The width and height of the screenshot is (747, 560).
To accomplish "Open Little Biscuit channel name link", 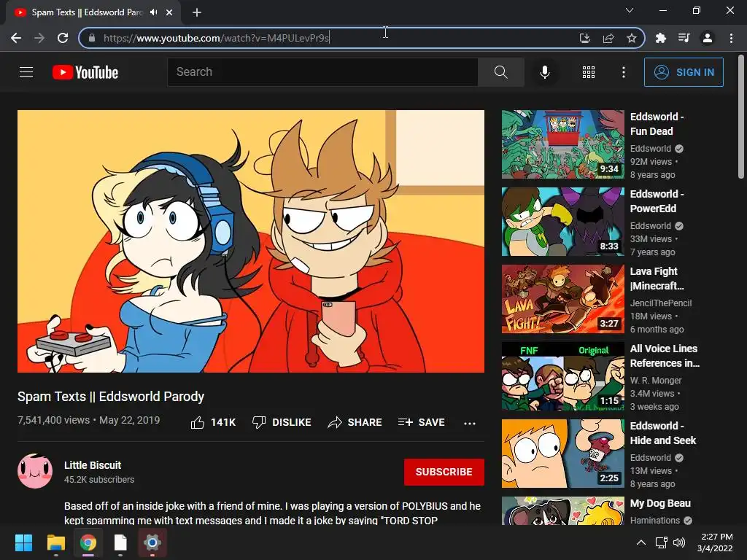I will (x=93, y=465).
